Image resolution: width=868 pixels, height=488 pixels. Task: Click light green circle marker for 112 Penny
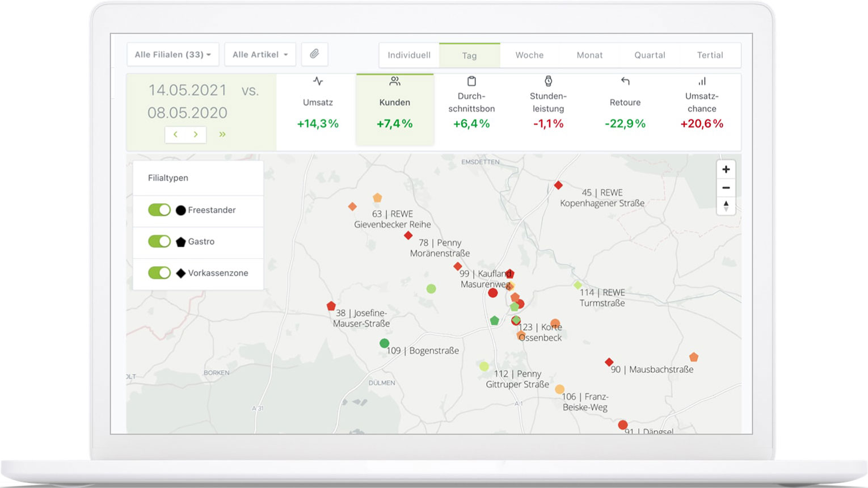484,367
